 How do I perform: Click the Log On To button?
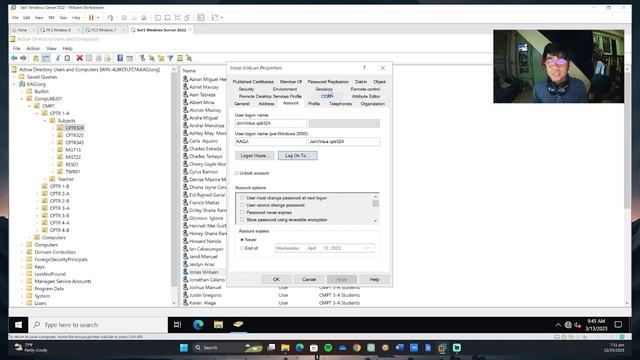click(x=298, y=156)
